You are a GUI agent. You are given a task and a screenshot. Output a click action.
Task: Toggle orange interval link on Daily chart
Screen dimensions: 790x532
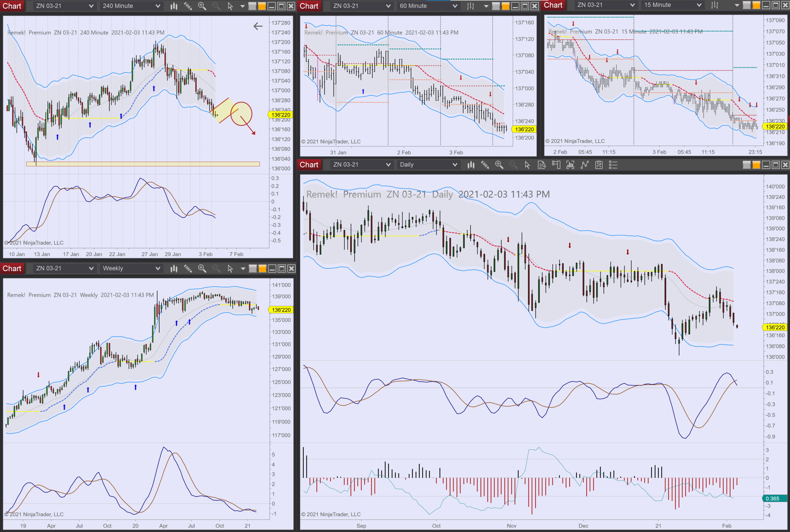pos(756,165)
